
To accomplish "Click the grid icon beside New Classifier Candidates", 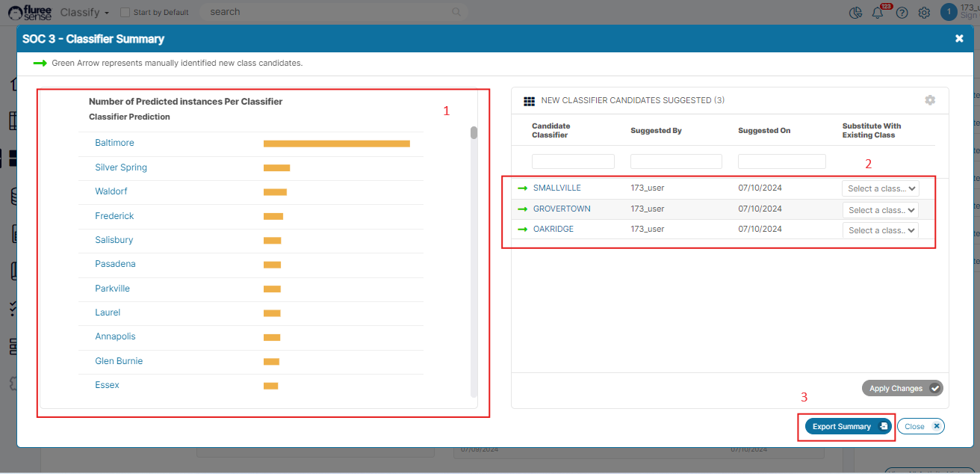I will pos(529,101).
